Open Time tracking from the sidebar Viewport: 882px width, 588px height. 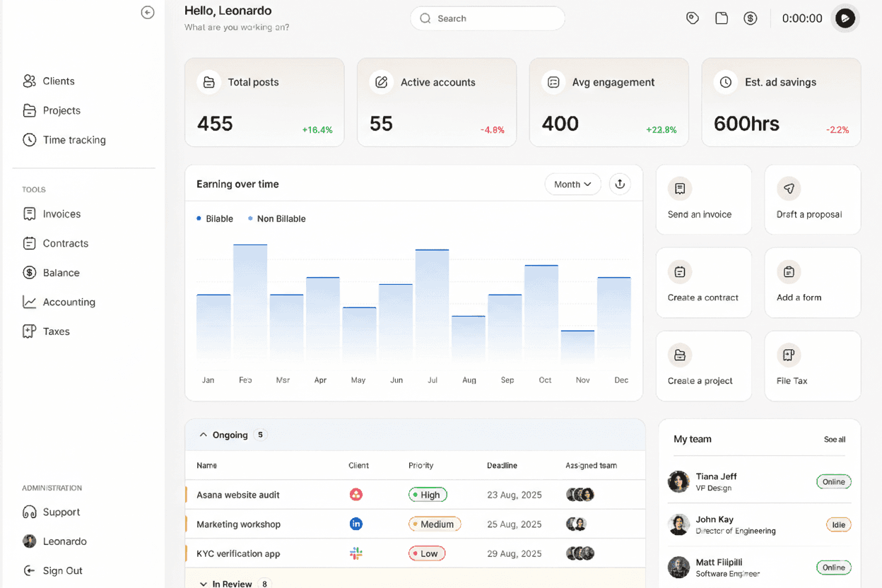pyautogui.click(x=72, y=139)
